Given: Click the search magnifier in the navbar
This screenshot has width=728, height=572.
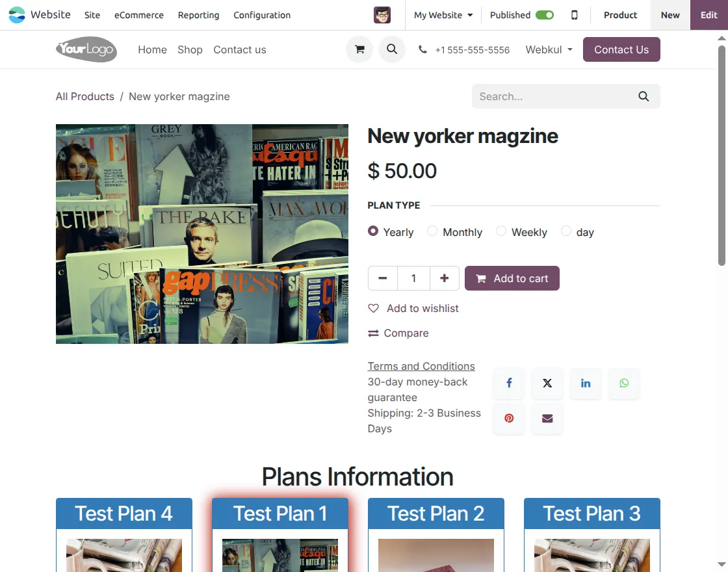Looking at the screenshot, I should [392, 49].
